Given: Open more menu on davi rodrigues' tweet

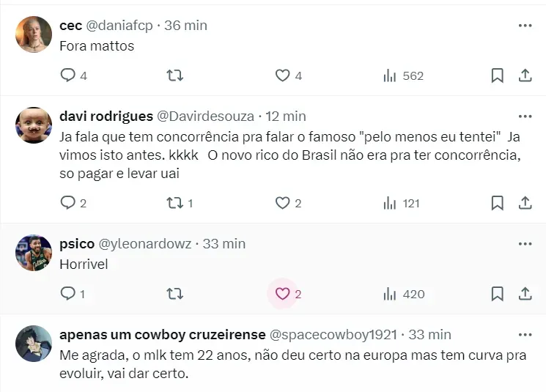Looking at the screenshot, I should [x=525, y=116].
